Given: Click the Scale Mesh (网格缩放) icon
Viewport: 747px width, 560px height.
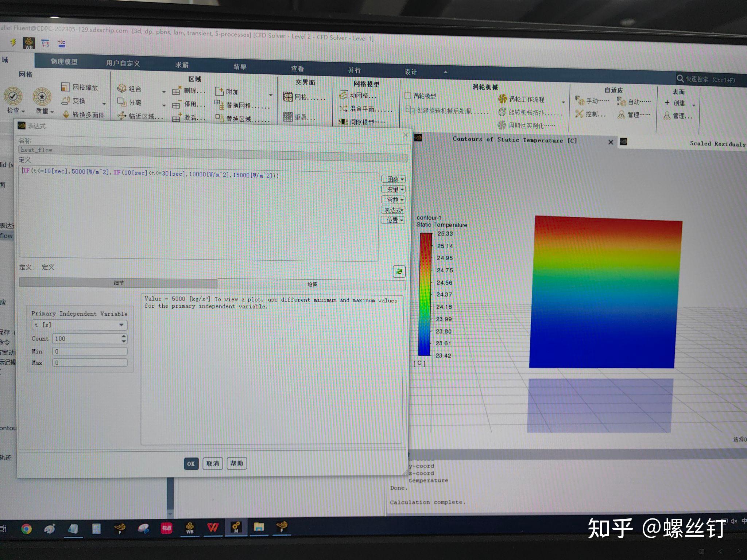Looking at the screenshot, I should 65,87.
